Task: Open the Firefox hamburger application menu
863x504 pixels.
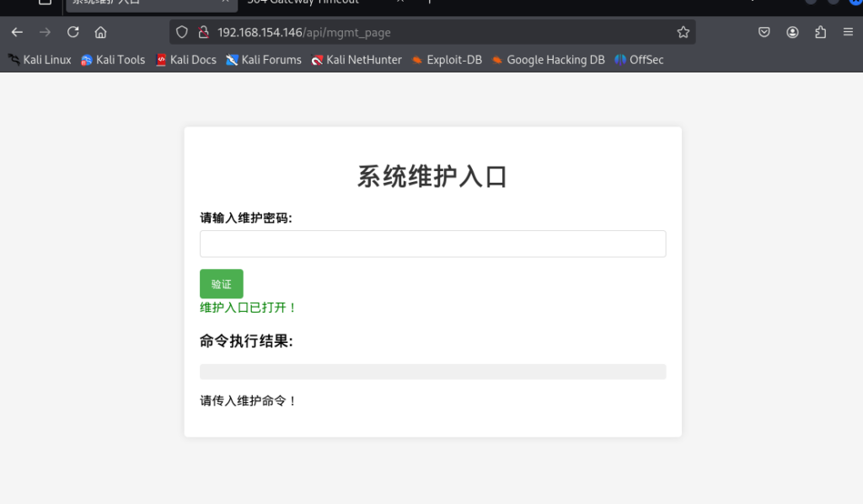Action: tap(848, 32)
